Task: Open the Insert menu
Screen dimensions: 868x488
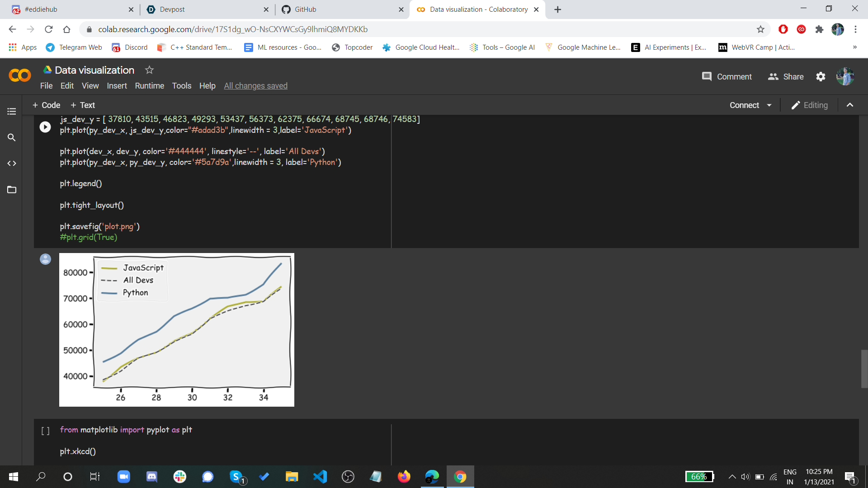Action: coord(117,86)
